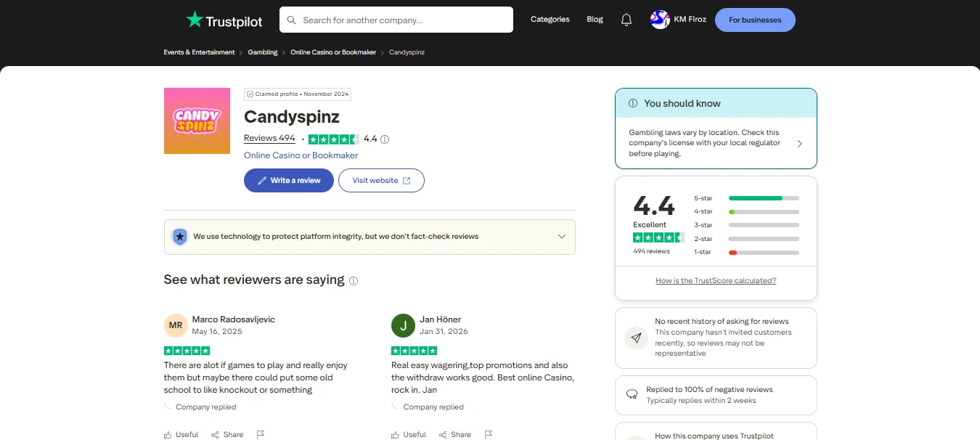Click the Candyspinz breadcrumb text
This screenshot has width=980, height=440.
point(407,52)
